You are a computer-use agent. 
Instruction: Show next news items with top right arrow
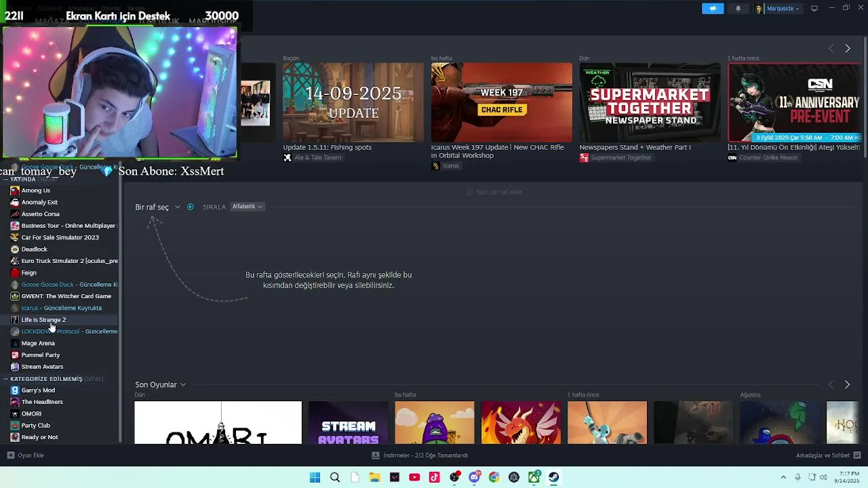[847, 48]
